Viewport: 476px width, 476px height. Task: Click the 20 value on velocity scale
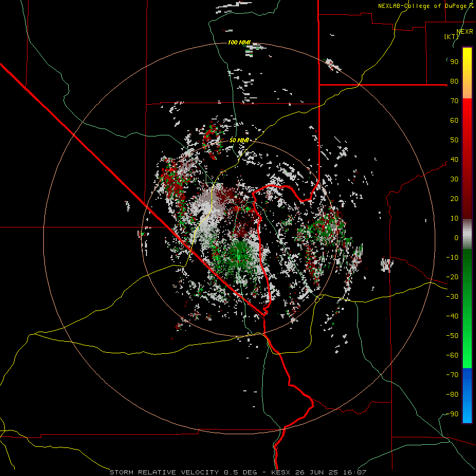point(454,199)
